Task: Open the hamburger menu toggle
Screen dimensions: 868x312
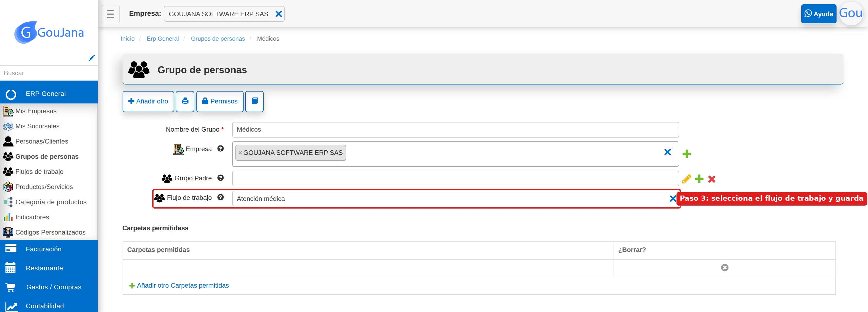Action: pos(110,14)
